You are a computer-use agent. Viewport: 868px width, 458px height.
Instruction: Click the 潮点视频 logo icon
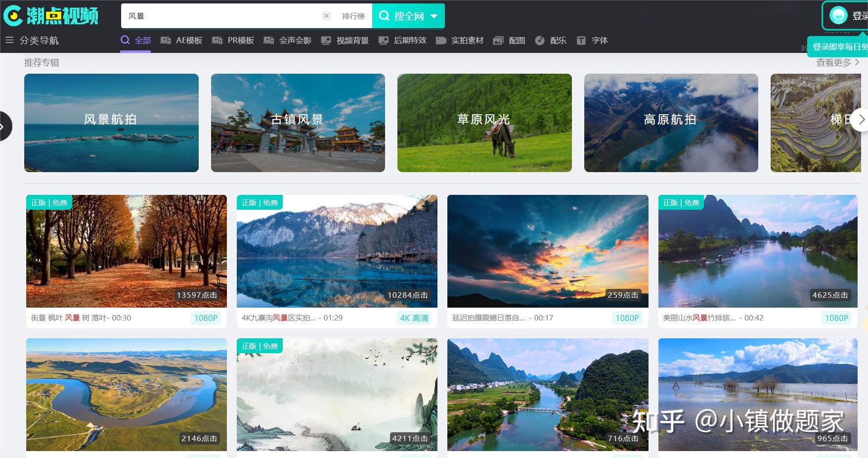click(x=13, y=16)
